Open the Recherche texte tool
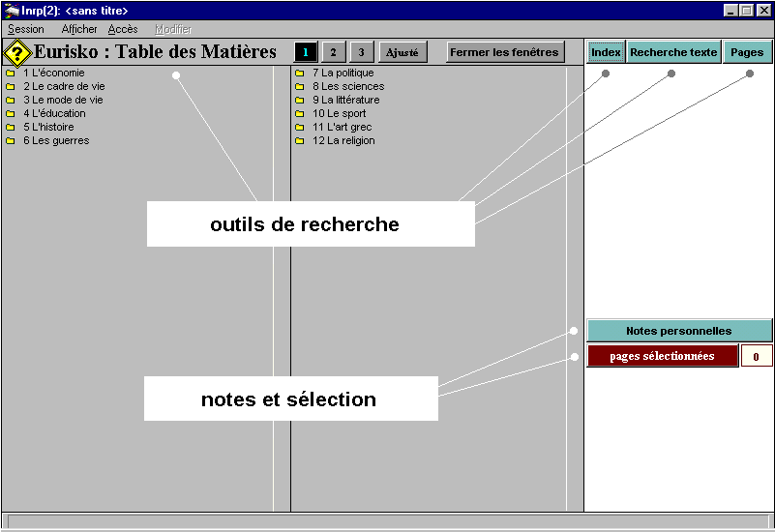The width and height of the screenshot is (775, 532). [673, 52]
